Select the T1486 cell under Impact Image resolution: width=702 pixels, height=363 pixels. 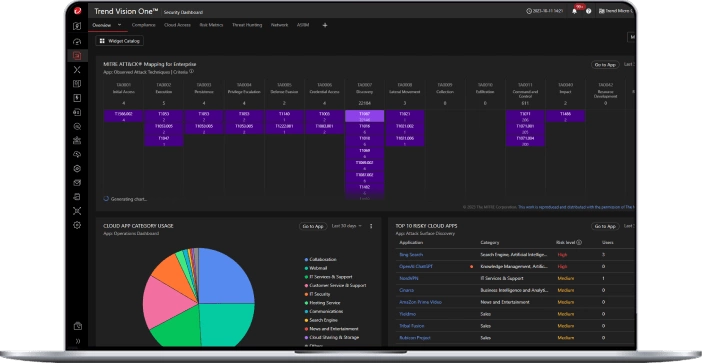tap(565, 116)
